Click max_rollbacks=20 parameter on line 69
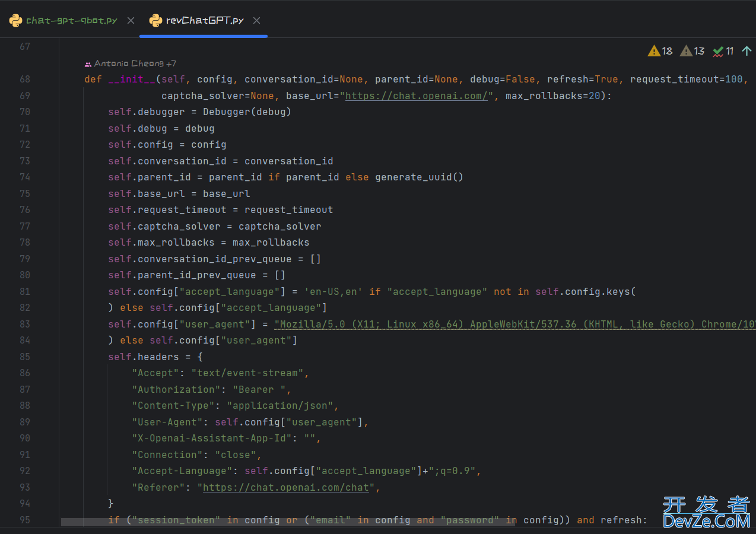Image resolution: width=756 pixels, height=534 pixels. 553,96
